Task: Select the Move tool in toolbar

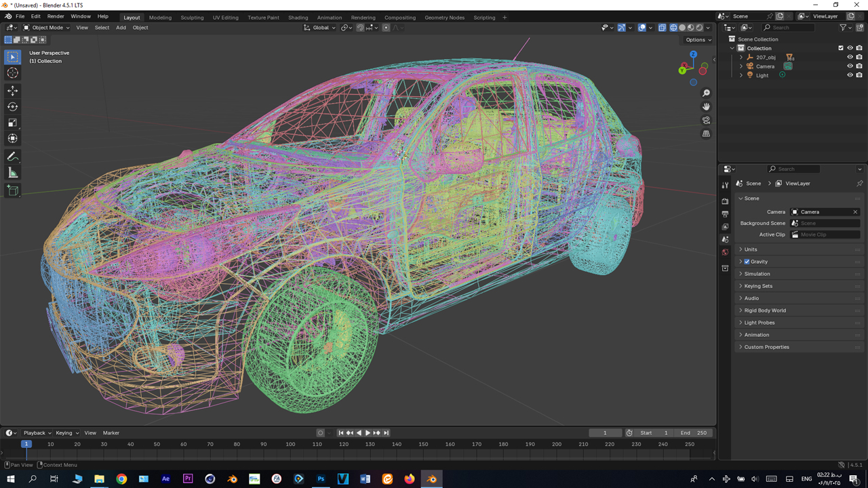Action: [x=12, y=90]
